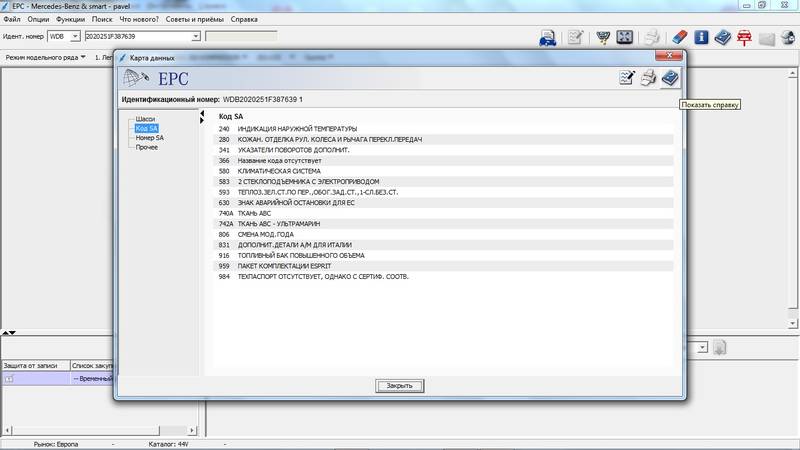
Task: Select Шасси in the data card tree
Action: tap(145, 119)
